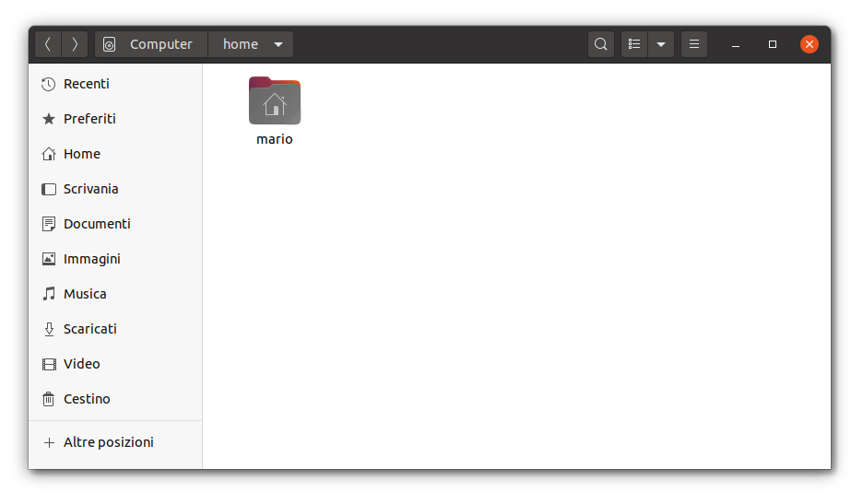
Task: Click the Scaricati download icon
Action: 49,329
